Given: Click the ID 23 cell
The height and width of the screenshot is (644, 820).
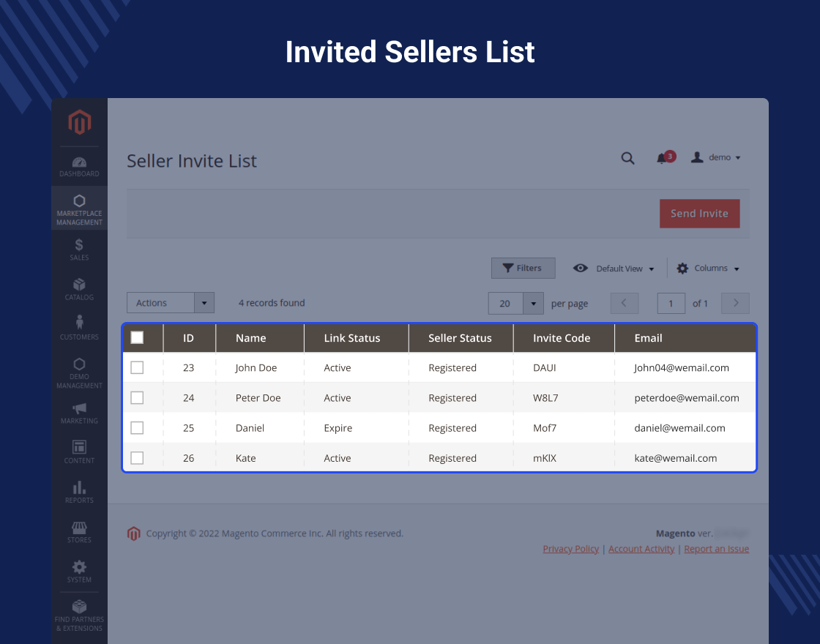Looking at the screenshot, I should click(188, 367).
